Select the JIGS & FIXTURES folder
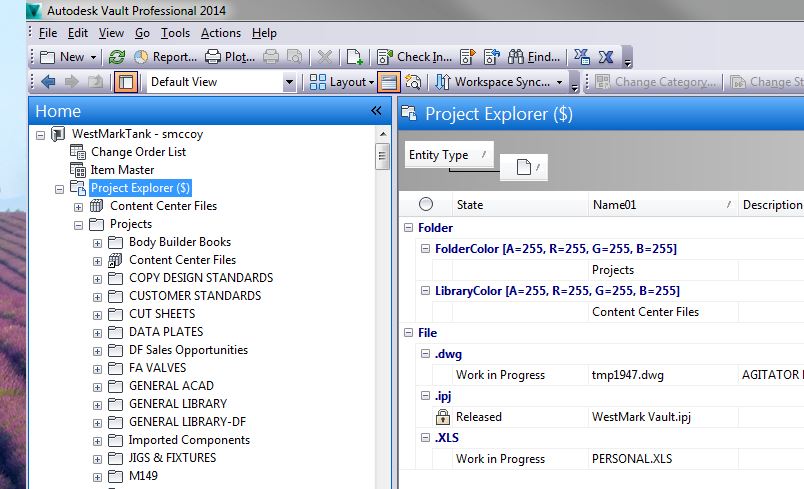The width and height of the screenshot is (804, 489). click(172, 458)
